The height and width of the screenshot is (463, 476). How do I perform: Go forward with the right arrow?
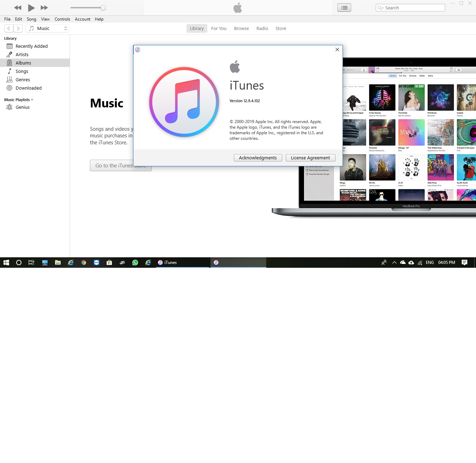pos(18,29)
